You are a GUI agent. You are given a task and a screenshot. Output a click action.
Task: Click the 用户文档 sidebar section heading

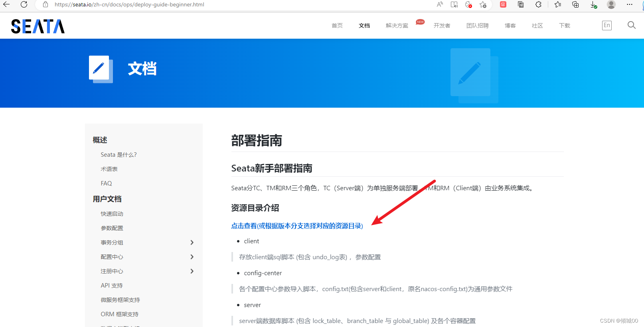[x=107, y=199]
